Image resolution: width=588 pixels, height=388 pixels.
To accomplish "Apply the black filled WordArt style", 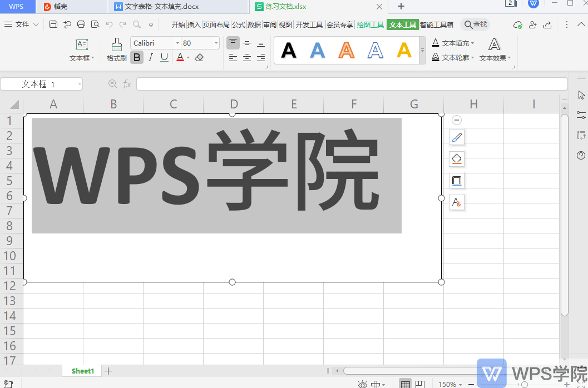I will (x=289, y=50).
